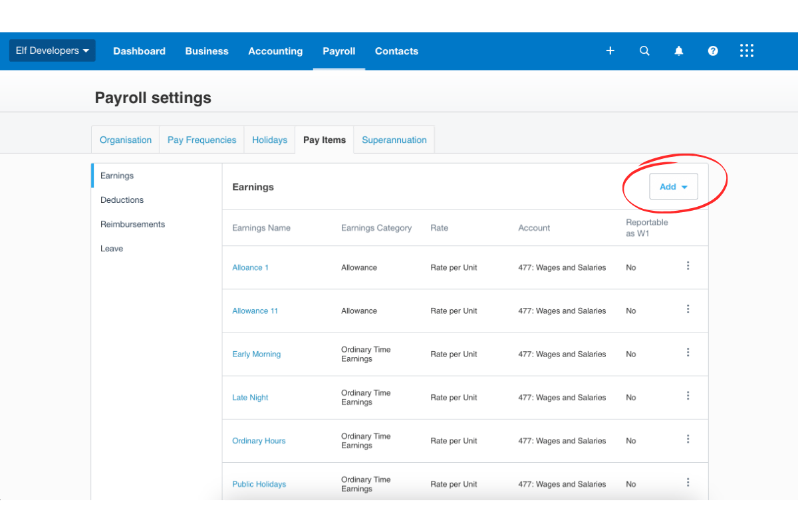The image size is (798, 532).
Task: Open the app launcher grid icon
Action: pos(746,51)
